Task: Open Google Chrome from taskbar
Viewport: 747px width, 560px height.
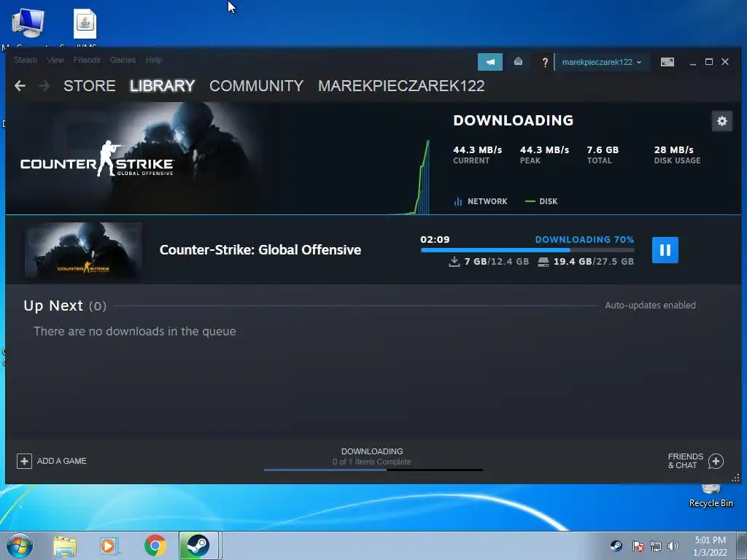Action: coord(155,545)
